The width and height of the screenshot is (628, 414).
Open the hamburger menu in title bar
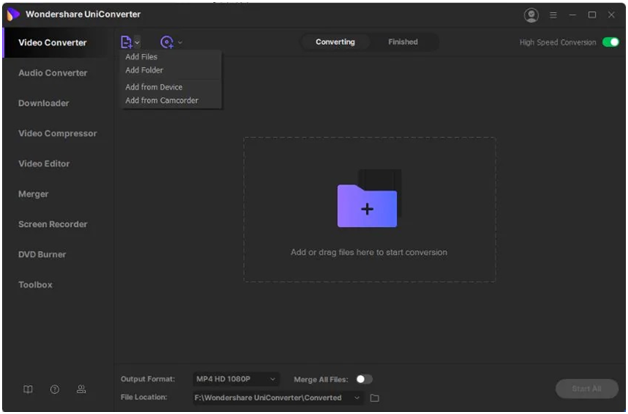pyautogui.click(x=553, y=15)
